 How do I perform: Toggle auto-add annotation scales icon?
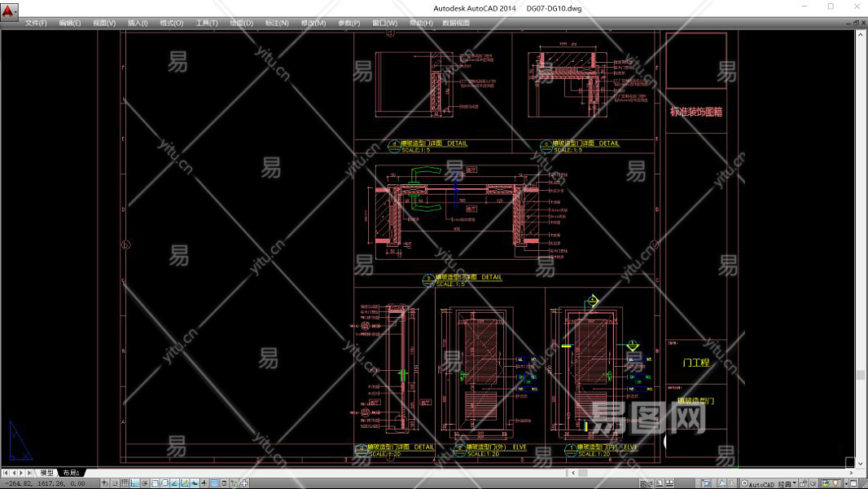(731, 483)
